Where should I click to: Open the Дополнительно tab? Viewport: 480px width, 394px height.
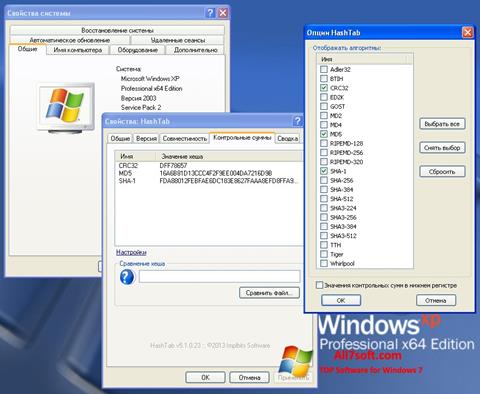tap(196, 50)
